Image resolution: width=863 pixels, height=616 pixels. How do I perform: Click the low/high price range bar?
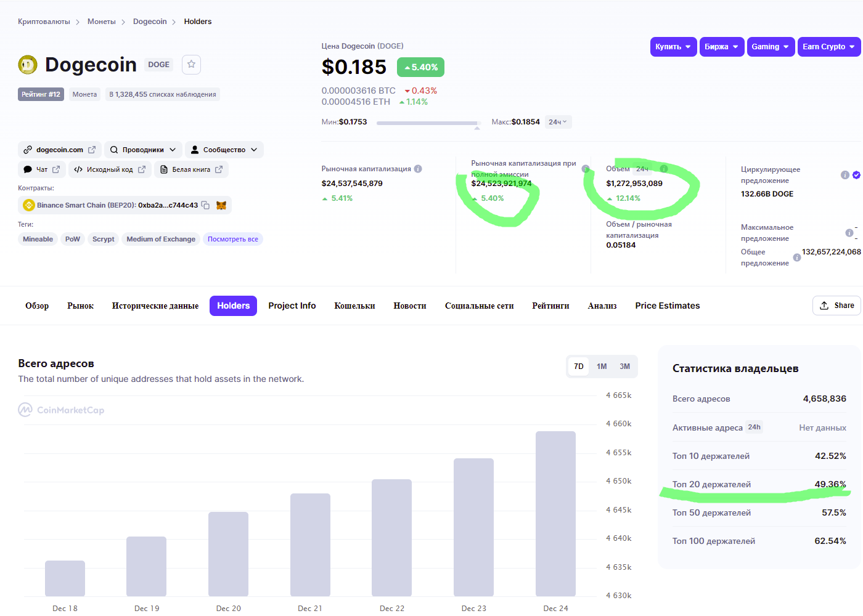coord(428,123)
